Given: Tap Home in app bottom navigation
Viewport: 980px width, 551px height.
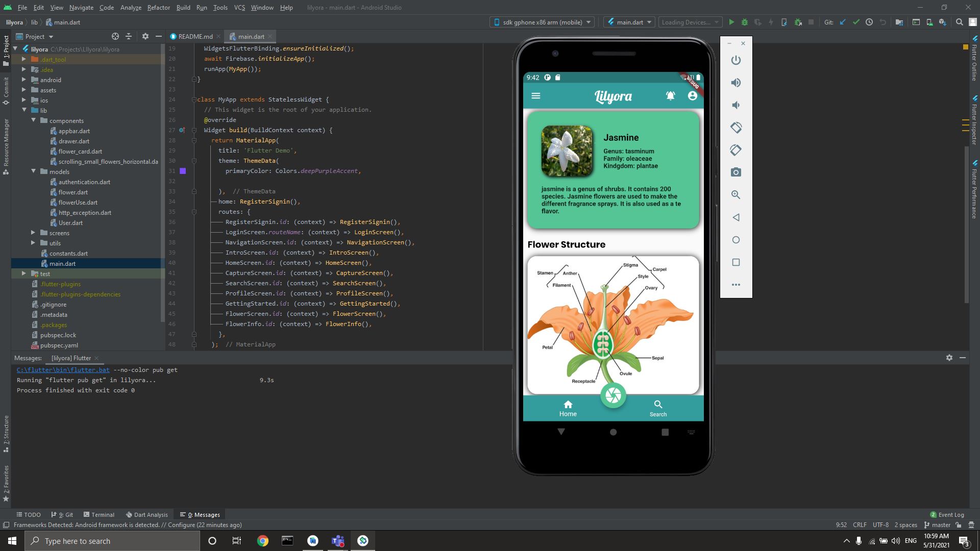Looking at the screenshot, I should tap(568, 409).
